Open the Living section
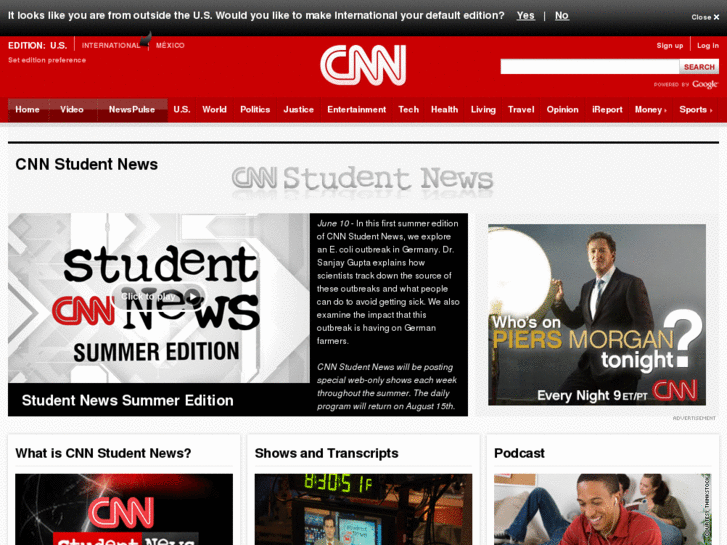The height and width of the screenshot is (545, 727). 483,110
